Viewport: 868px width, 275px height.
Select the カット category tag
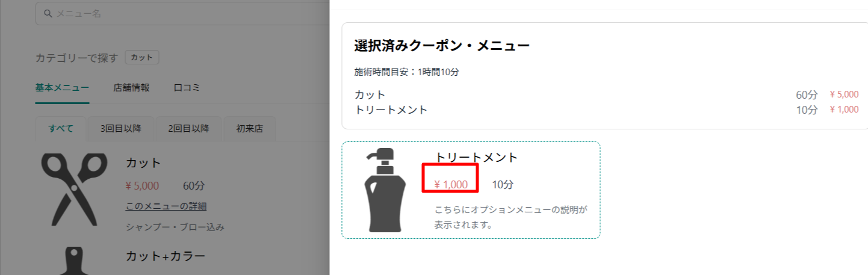click(x=142, y=58)
